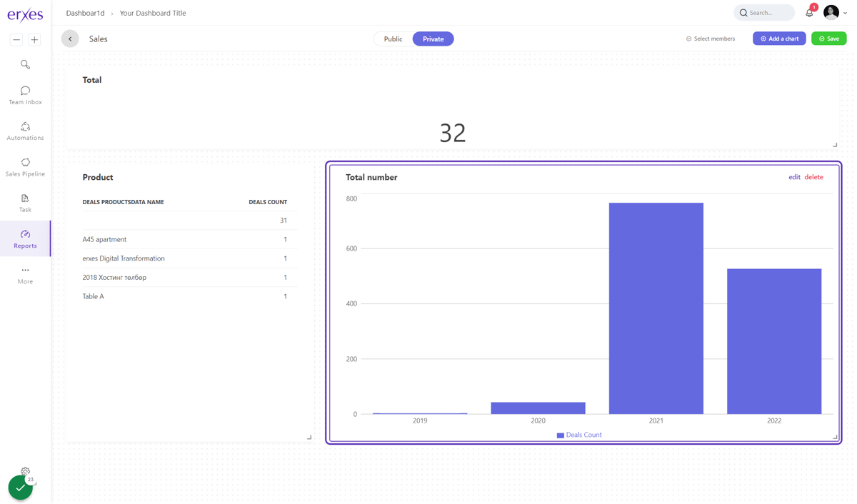857x504 pixels.
Task: Open settings gear icon at bottom left
Action: coord(25,471)
